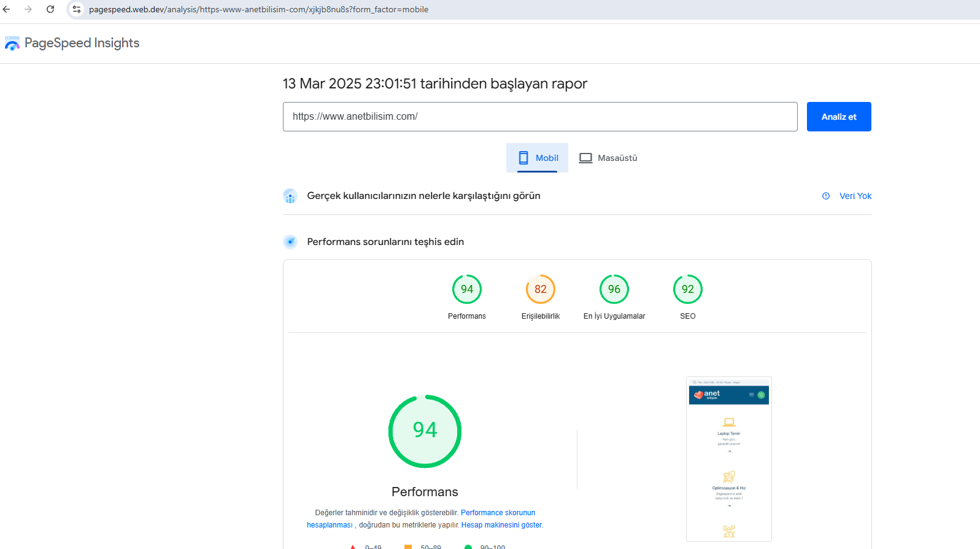
Task: Reload the page with the refresh icon
Action: coord(50,9)
